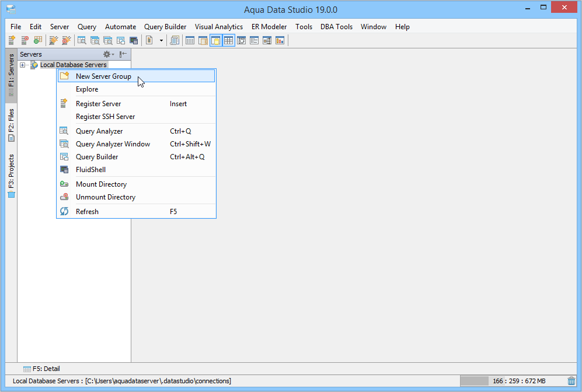Open Query Analyzer Window from toolbar
Image resolution: width=582 pixels, height=392 pixels.
coord(95,40)
